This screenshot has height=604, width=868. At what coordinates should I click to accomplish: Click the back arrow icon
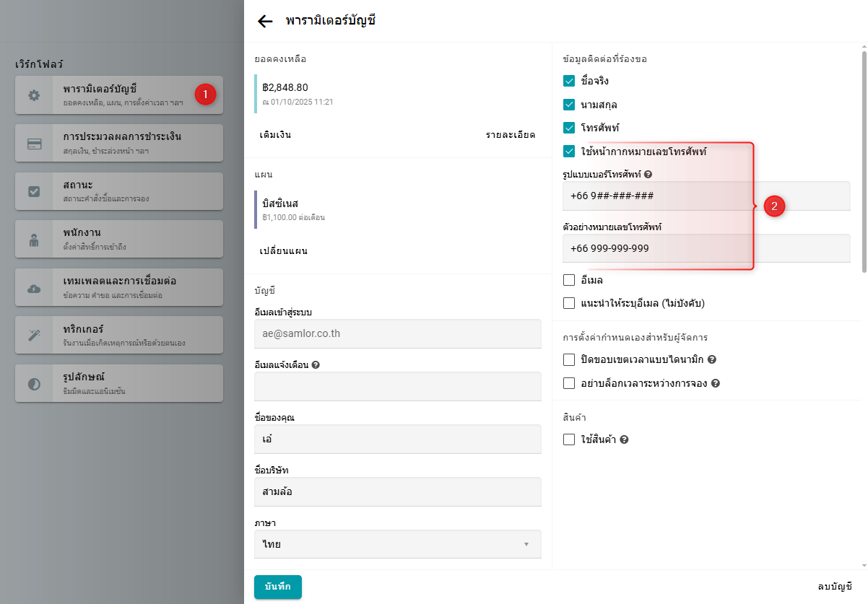tap(265, 21)
